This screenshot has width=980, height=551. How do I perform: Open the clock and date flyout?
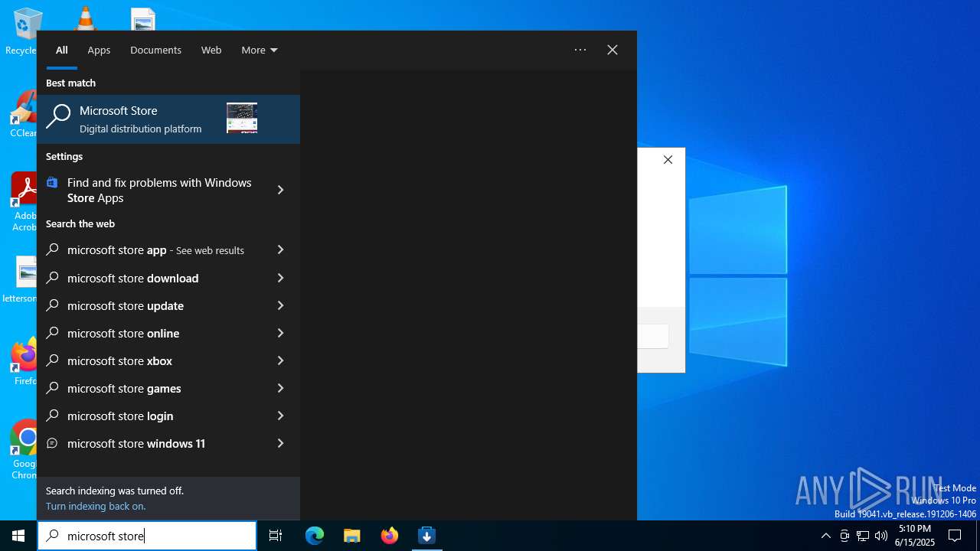pyautogui.click(x=915, y=536)
